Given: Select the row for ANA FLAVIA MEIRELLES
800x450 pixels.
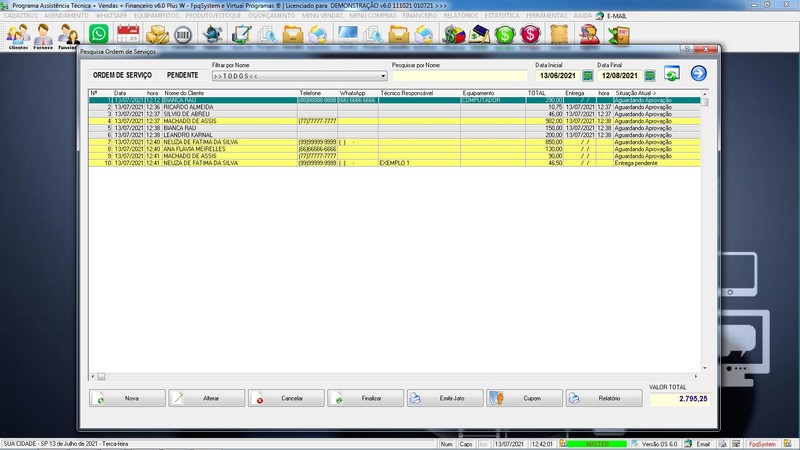Looking at the screenshot, I should (394, 149).
